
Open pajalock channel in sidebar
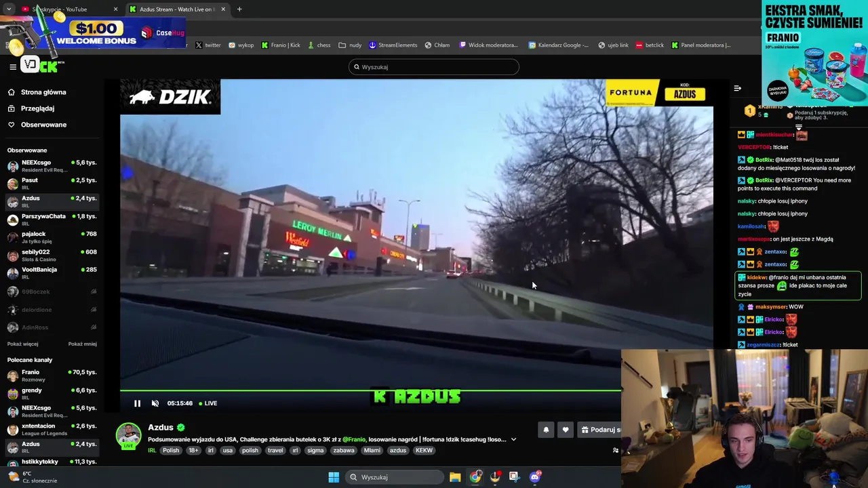[x=52, y=237]
